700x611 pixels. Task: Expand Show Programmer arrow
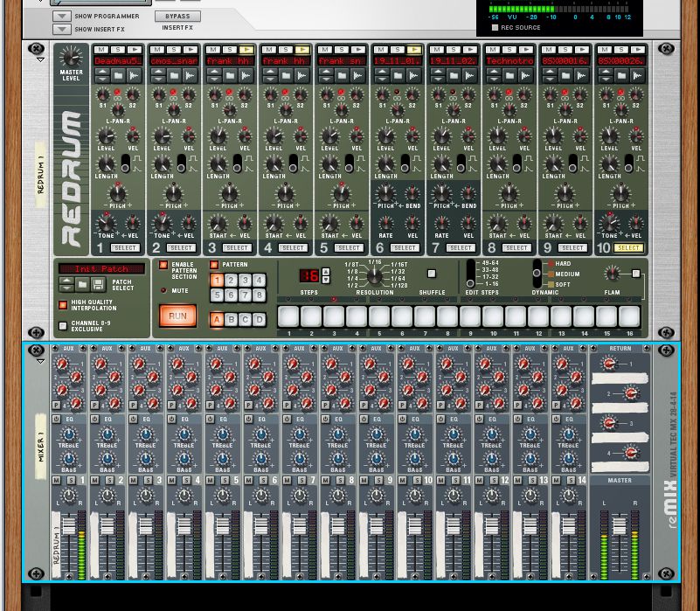point(62,16)
